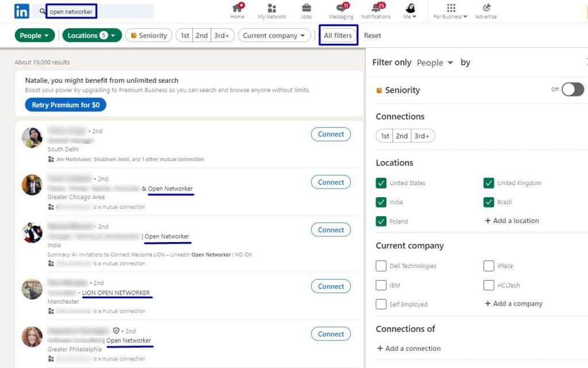Click the verification shield badge icon
The width and height of the screenshot is (588, 368).
(x=116, y=331)
